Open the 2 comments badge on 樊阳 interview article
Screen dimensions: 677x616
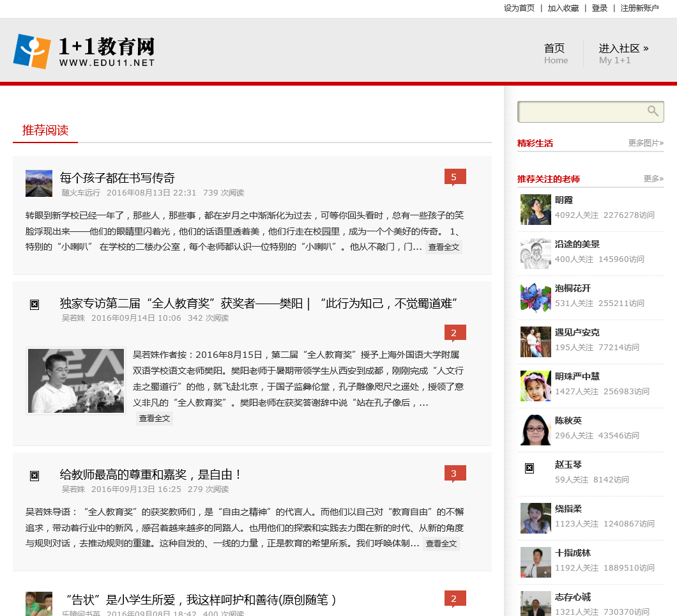[x=455, y=333]
